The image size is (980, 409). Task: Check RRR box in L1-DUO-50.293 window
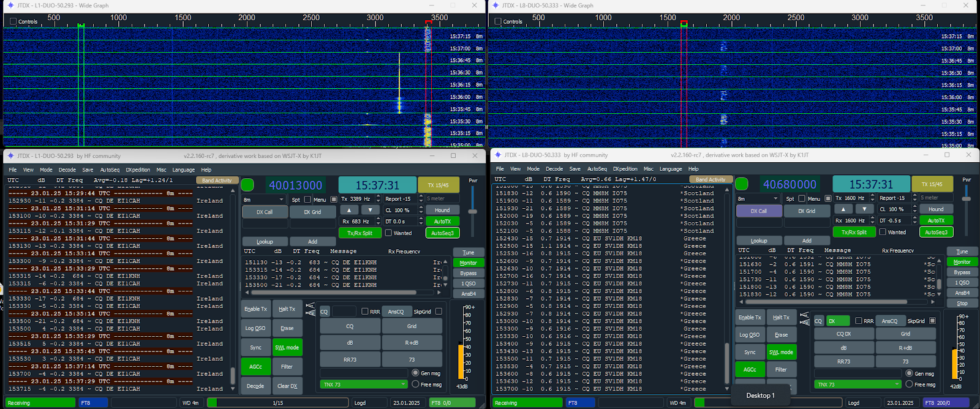tap(365, 312)
